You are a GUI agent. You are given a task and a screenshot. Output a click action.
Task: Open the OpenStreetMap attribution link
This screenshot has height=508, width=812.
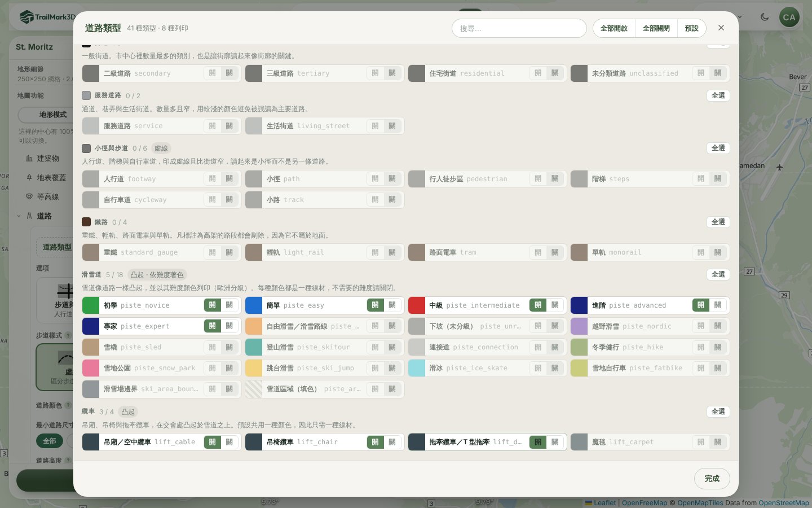784,503
